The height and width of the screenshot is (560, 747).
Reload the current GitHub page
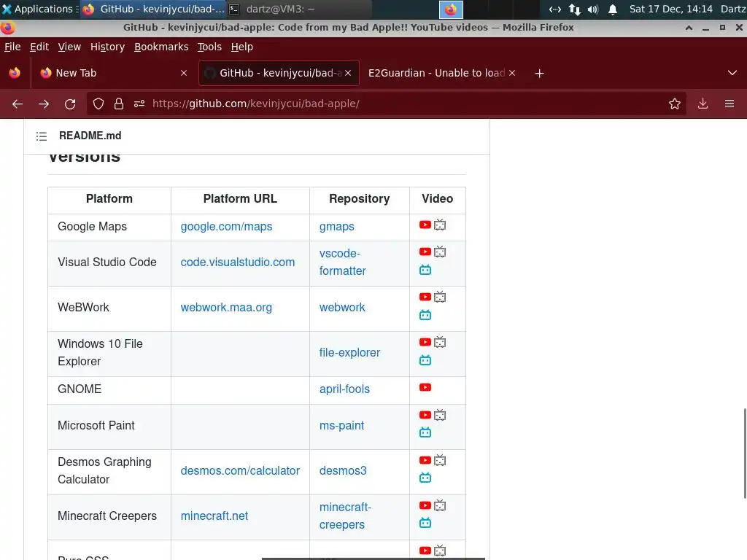pos(70,104)
